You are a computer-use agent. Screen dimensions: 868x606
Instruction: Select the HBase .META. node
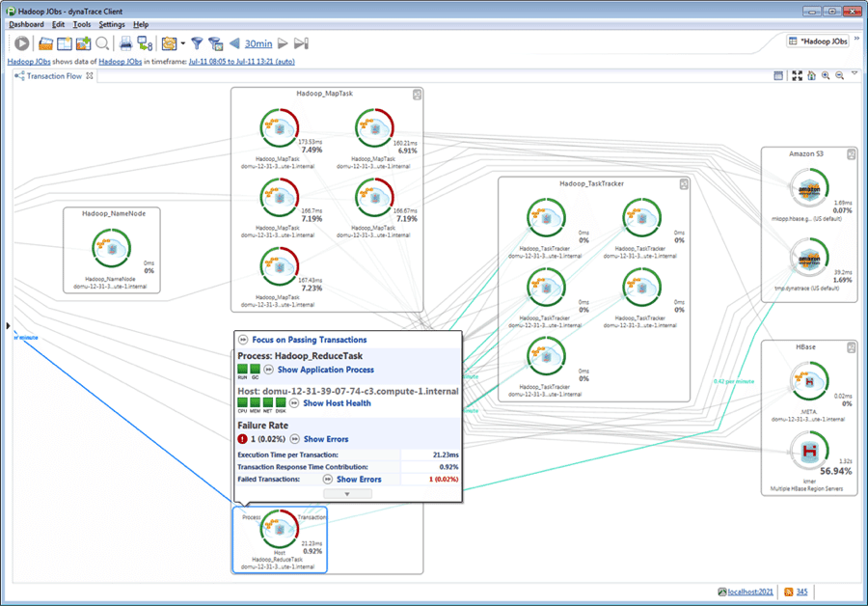(x=809, y=382)
